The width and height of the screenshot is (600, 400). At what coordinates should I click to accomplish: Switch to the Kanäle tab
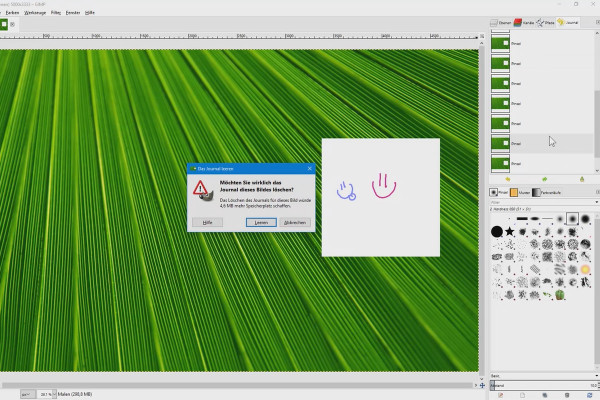click(524, 23)
